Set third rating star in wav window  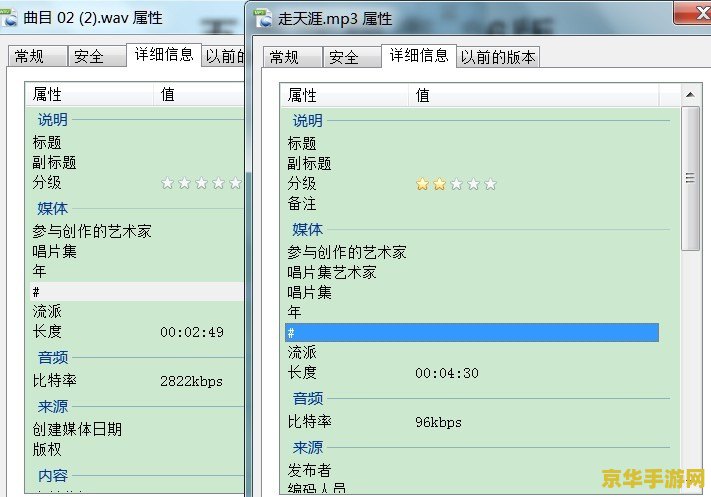201,183
